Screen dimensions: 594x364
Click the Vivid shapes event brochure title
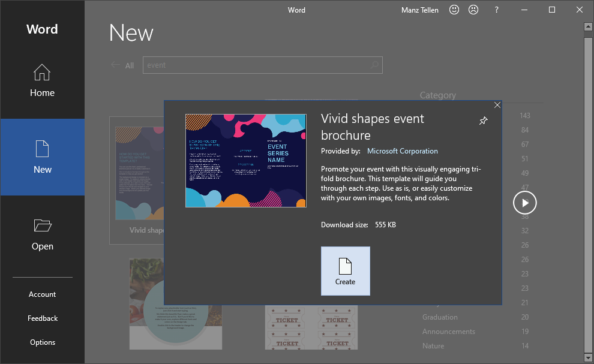[373, 127]
